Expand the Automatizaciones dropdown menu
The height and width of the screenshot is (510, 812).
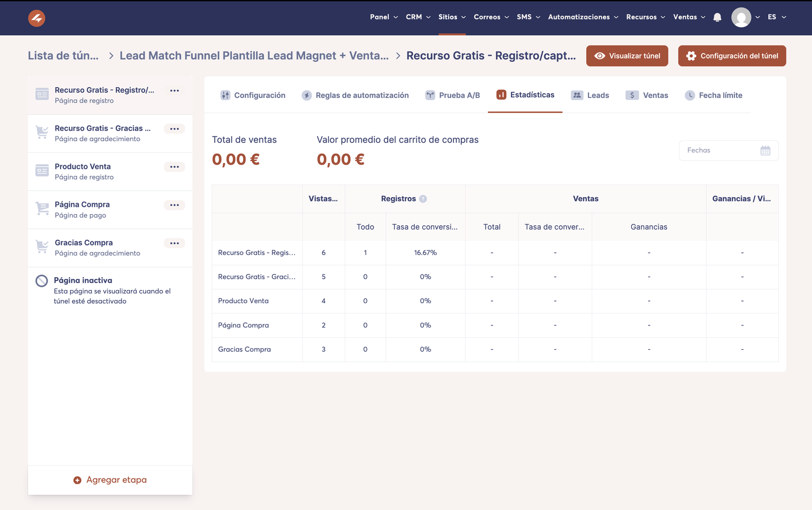point(583,17)
